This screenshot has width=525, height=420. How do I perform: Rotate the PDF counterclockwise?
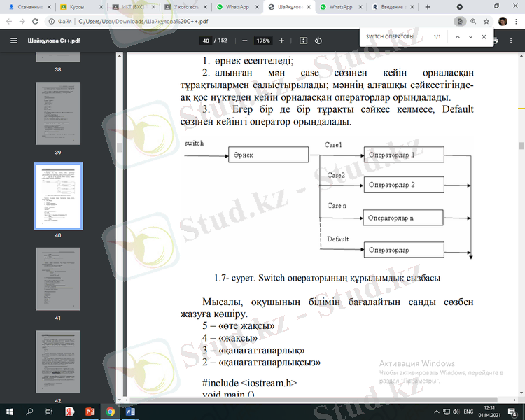point(318,41)
